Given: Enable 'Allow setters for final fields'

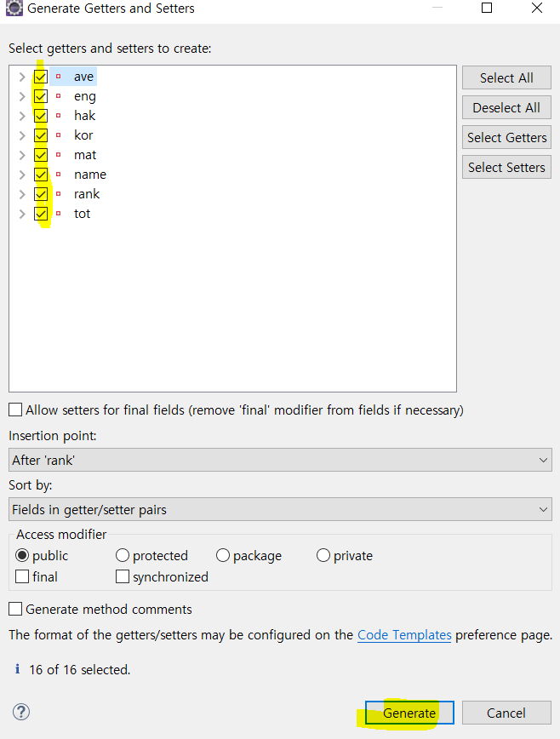Looking at the screenshot, I should tap(15, 410).
